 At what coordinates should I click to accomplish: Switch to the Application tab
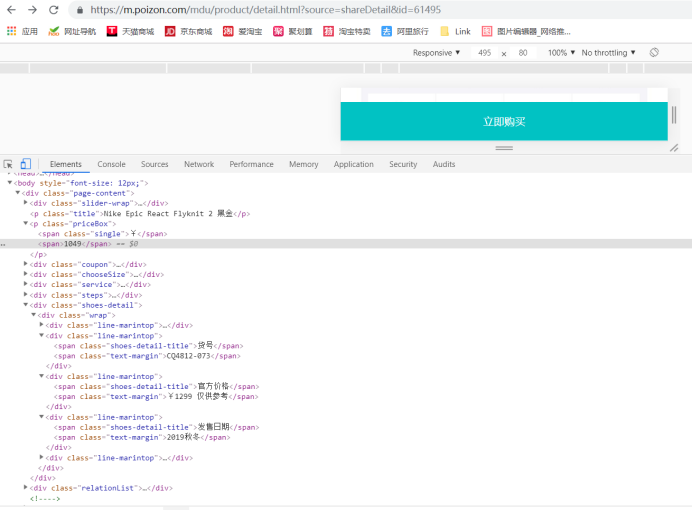[354, 164]
